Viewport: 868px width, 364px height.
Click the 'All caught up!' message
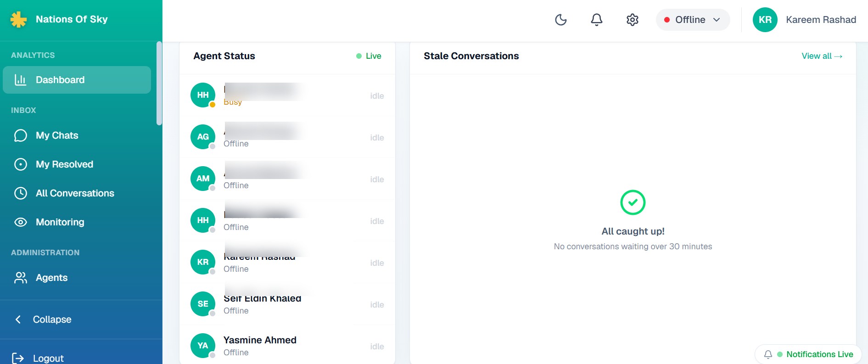click(x=633, y=231)
